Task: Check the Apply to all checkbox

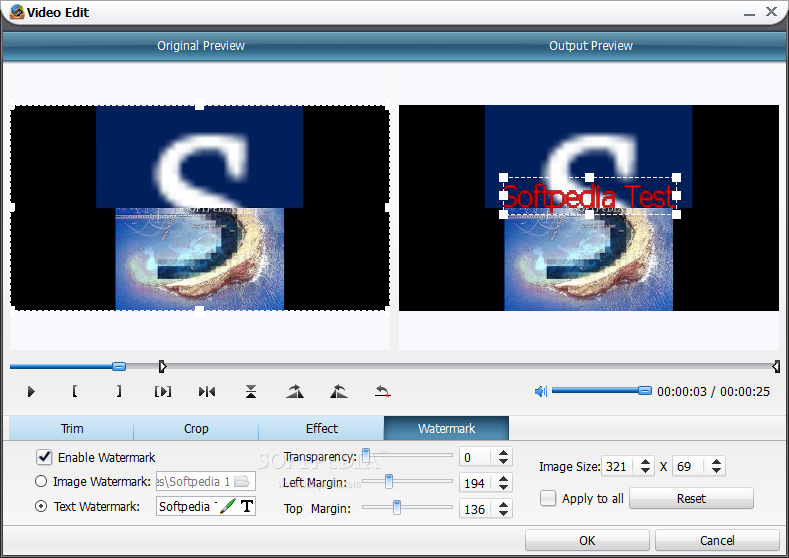Action: (x=547, y=498)
